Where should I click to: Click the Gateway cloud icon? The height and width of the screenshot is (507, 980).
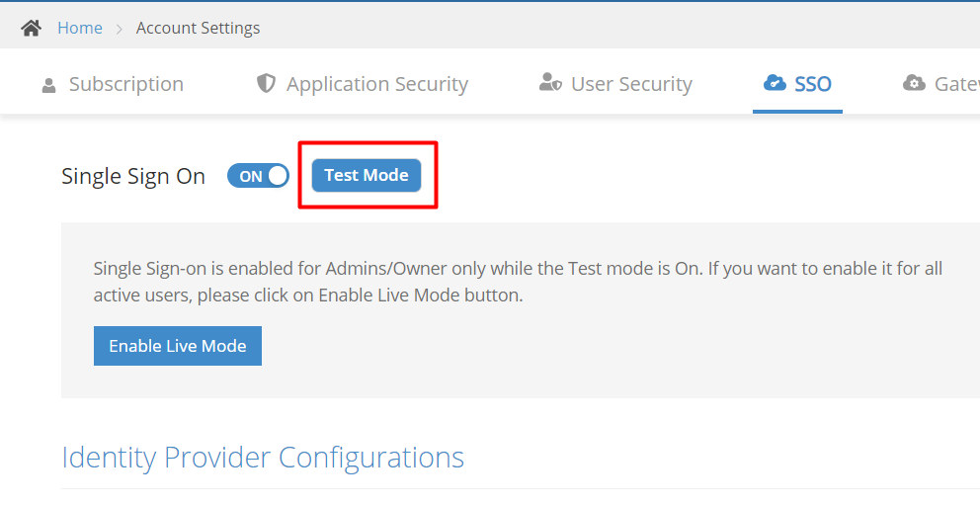914,83
